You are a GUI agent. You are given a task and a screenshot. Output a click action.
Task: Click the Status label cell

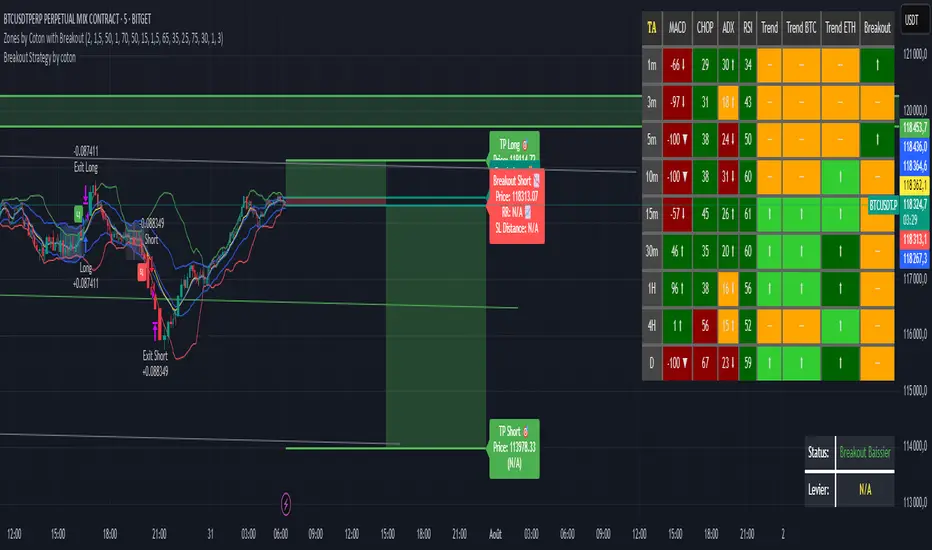tap(819, 452)
